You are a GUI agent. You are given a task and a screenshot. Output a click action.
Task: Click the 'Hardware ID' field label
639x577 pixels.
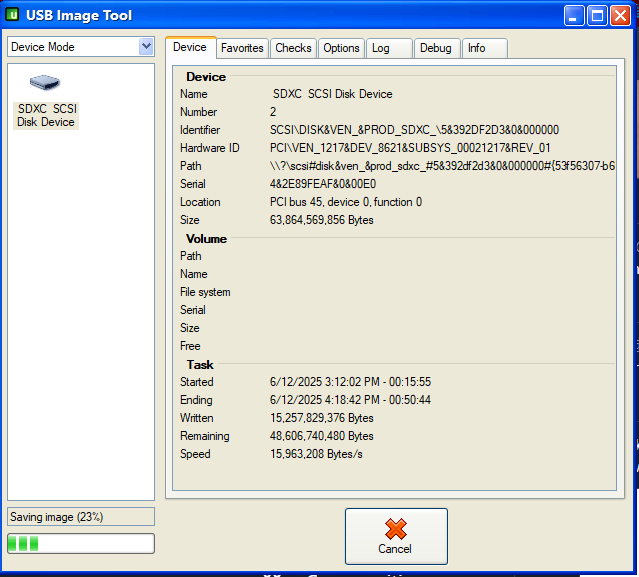coord(209,148)
